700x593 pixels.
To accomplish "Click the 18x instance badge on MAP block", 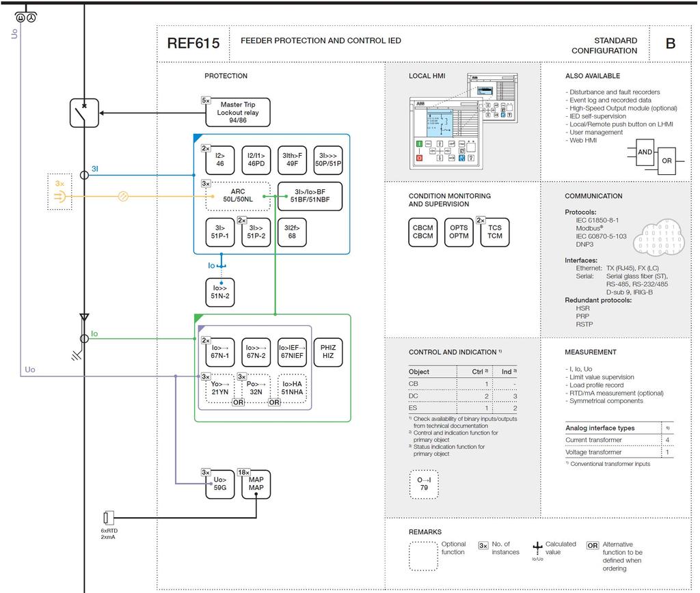I will coord(244,472).
